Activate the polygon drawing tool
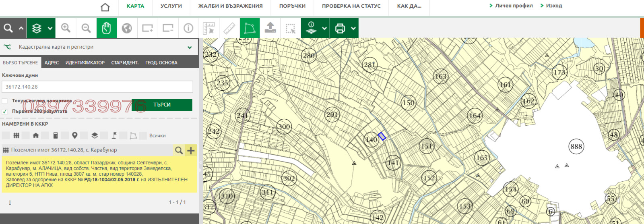This screenshot has height=224, width=644. pos(250,28)
